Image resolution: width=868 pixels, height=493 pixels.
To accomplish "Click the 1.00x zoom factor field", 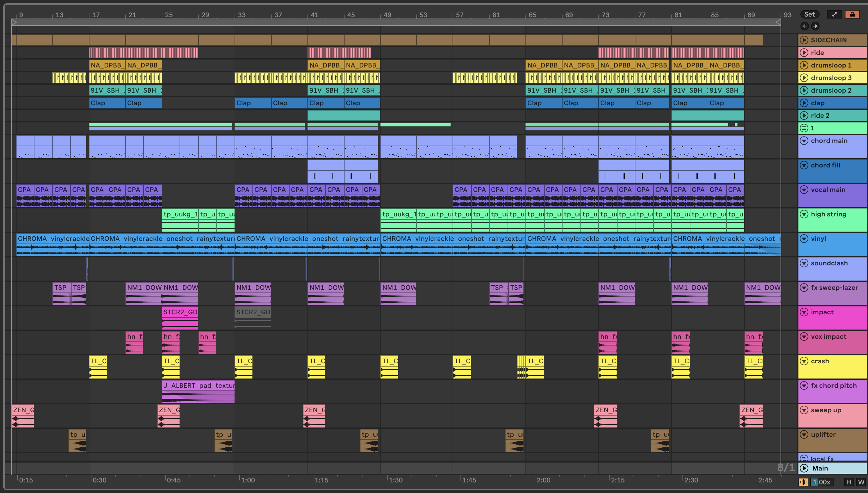I will point(822,482).
